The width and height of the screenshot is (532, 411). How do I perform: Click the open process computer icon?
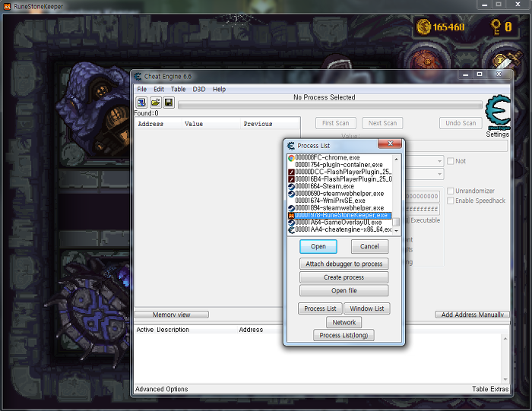[141, 103]
